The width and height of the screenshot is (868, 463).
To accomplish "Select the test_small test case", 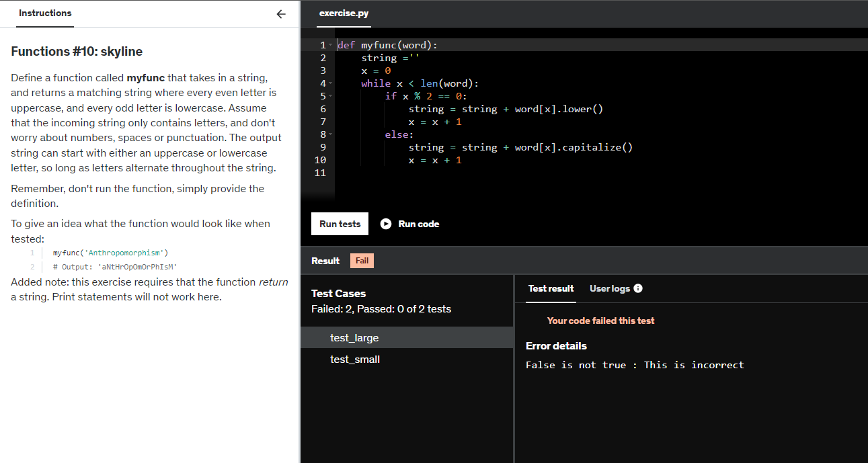I will click(355, 359).
